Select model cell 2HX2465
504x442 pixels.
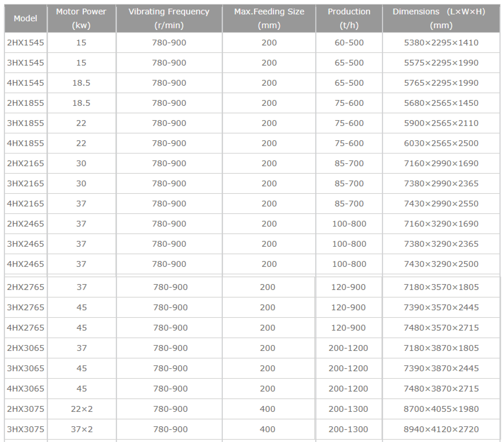25,224
